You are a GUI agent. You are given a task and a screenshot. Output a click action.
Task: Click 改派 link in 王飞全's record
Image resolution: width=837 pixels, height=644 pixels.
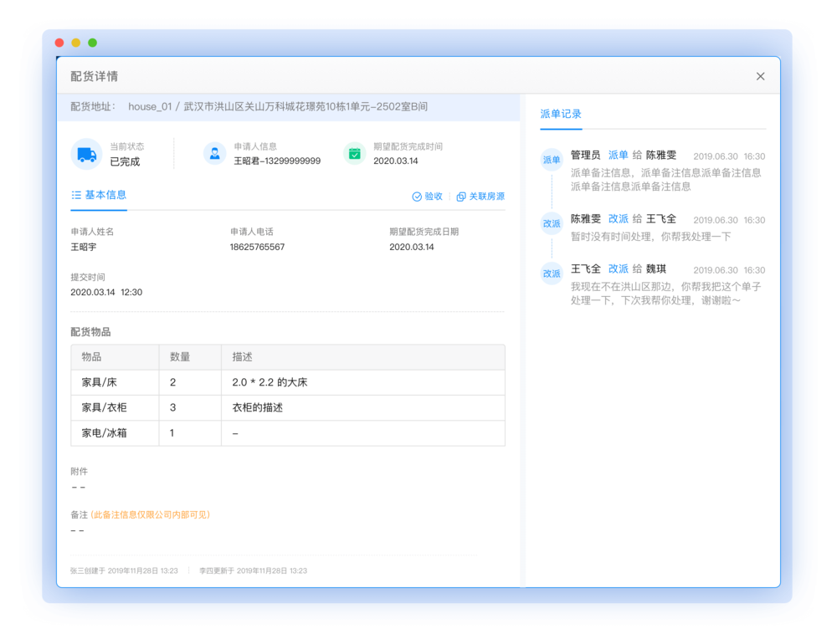[x=619, y=269]
